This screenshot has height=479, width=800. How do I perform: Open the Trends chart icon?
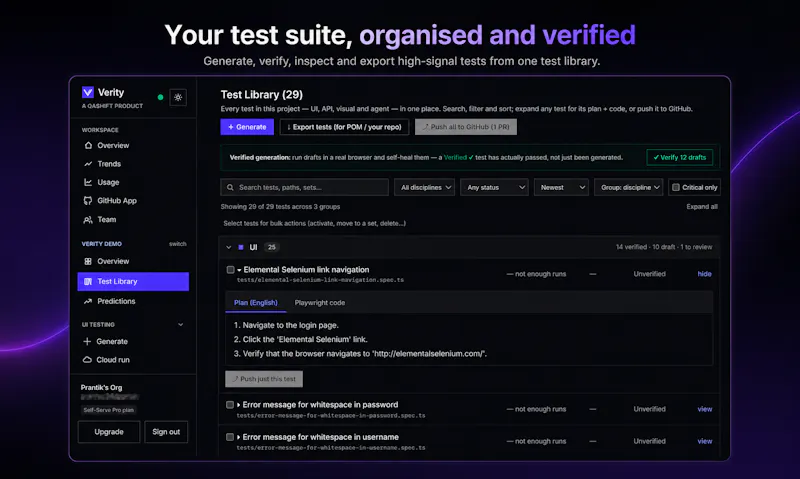88,164
